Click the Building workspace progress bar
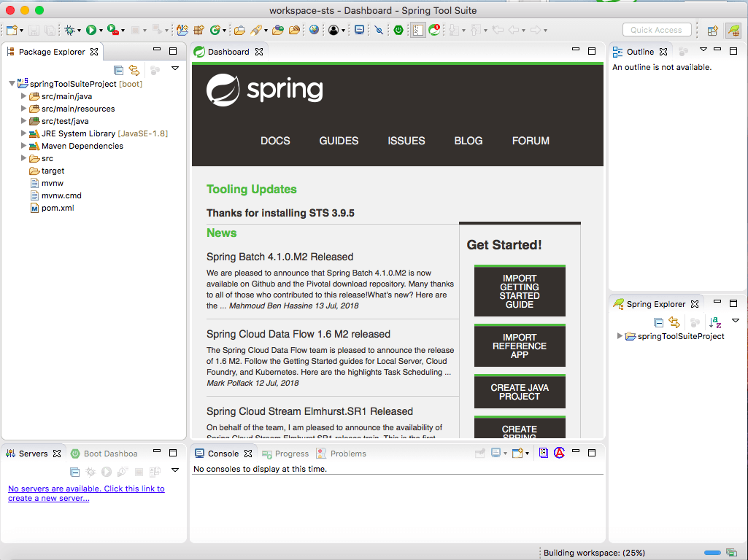Image resolution: width=748 pixels, height=560 pixels. (x=712, y=553)
